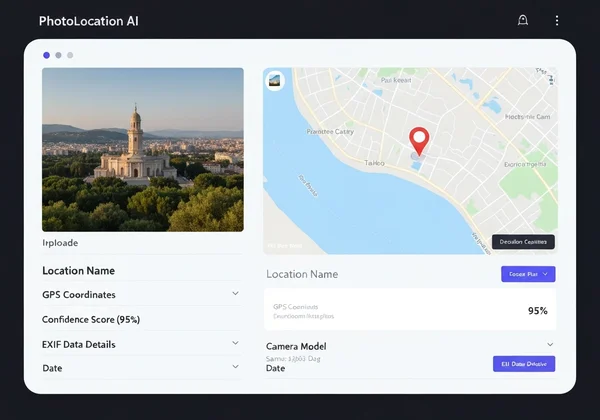Image resolution: width=600 pixels, height=420 pixels.
Task: Open the three-dot more options menu
Action: 557,20
